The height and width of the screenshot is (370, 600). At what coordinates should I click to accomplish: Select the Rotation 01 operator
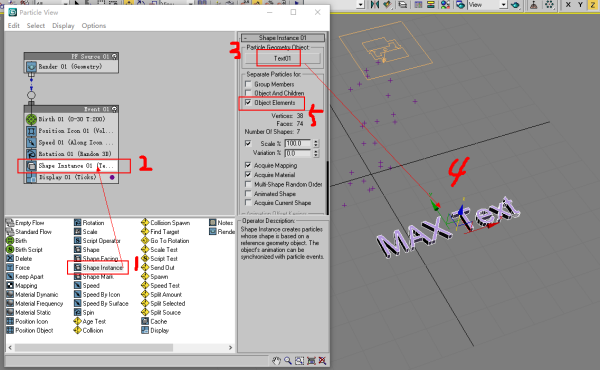[71, 154]
